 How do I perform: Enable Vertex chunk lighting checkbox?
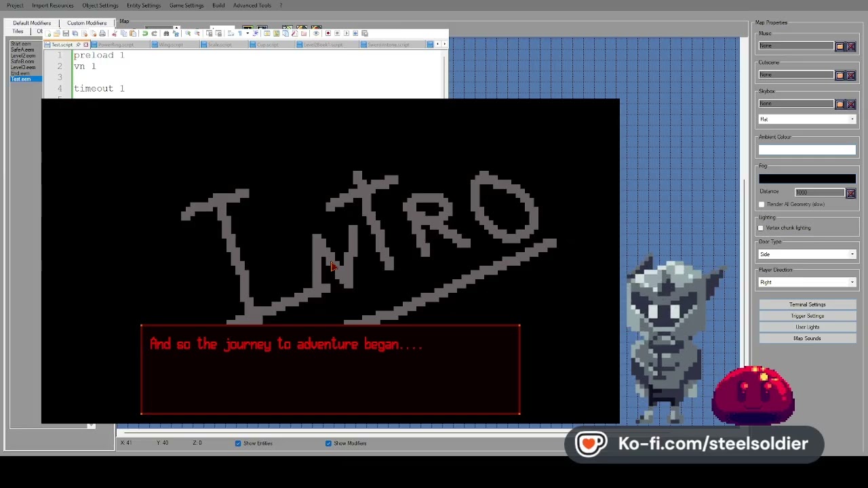[x=761, y=228]
